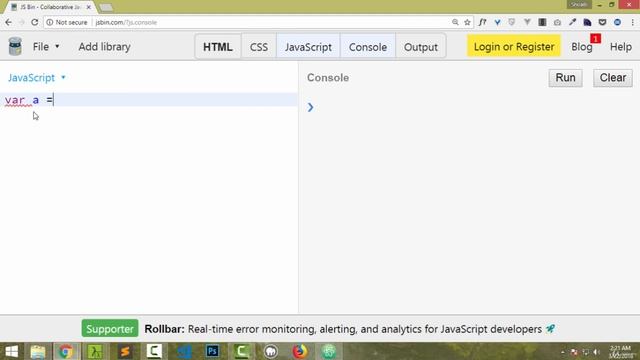Open the elephant icon app in taskbar
Screen dimensions: 640x360
(271, 351)
